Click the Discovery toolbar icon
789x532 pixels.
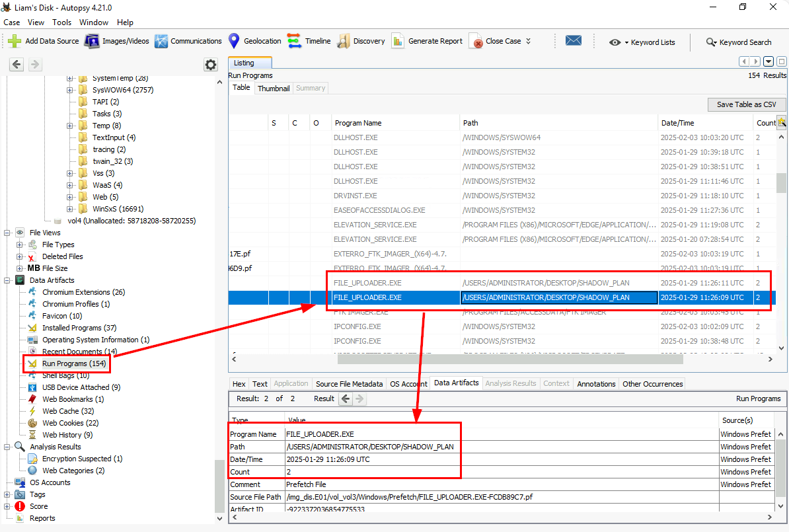(344, 41)
